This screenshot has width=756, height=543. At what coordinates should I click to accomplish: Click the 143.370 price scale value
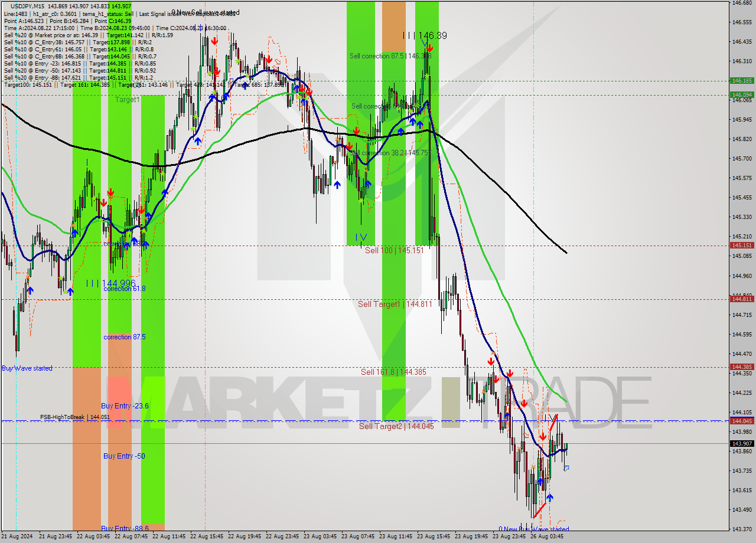pos(741,529)
